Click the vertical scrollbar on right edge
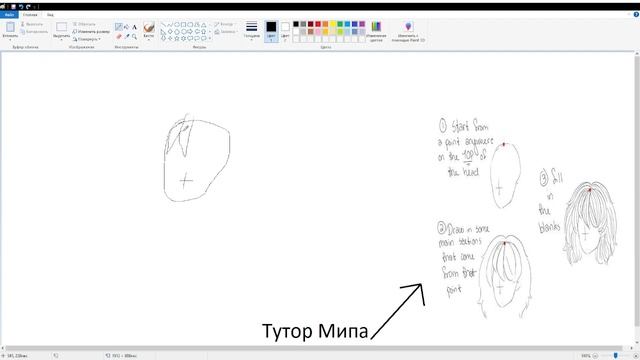Viewport: 640px width, 360px height. [x=637, y=191]
